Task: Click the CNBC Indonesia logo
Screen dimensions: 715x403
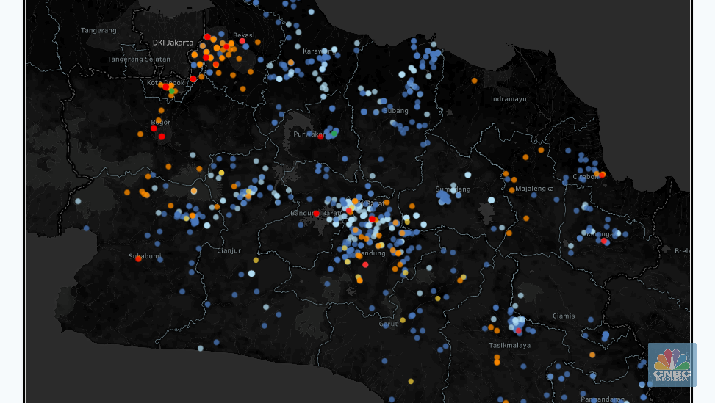Action: click(x=672, y=364)
